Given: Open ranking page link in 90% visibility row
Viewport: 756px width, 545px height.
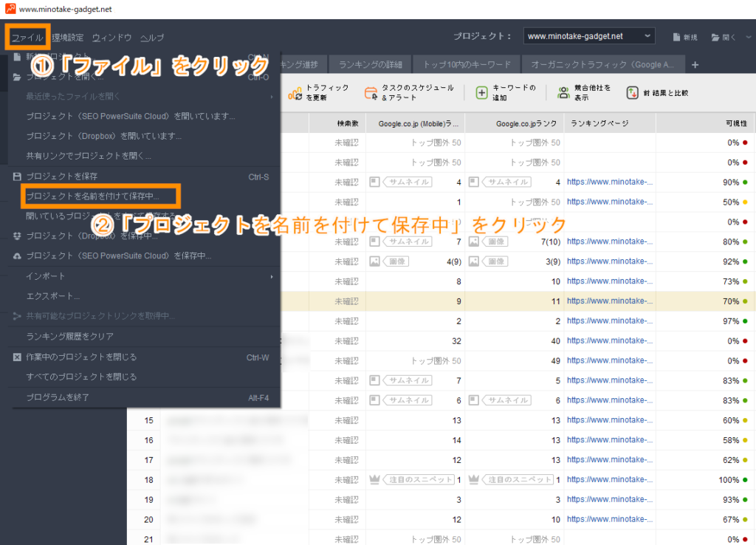Looking at the screenshot, I should (x=610, y=182).
